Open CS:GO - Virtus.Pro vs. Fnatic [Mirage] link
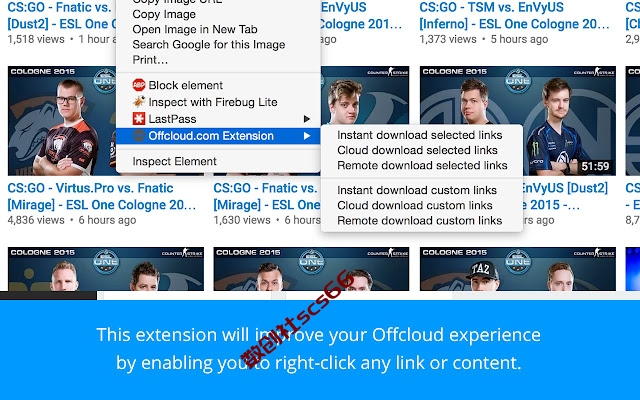Image resolution: width=640 pixels, height=400 pixels. coord(102,196)
